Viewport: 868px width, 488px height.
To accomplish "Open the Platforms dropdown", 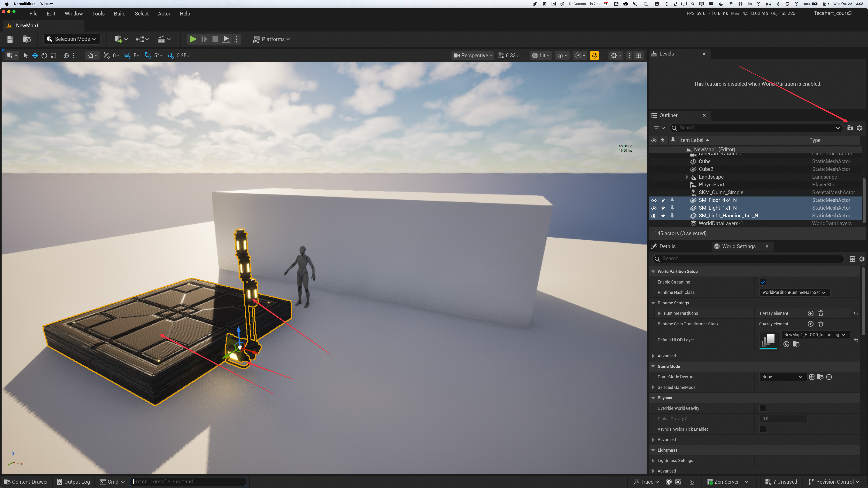I will pyautogui.click(x=272, y=39).
